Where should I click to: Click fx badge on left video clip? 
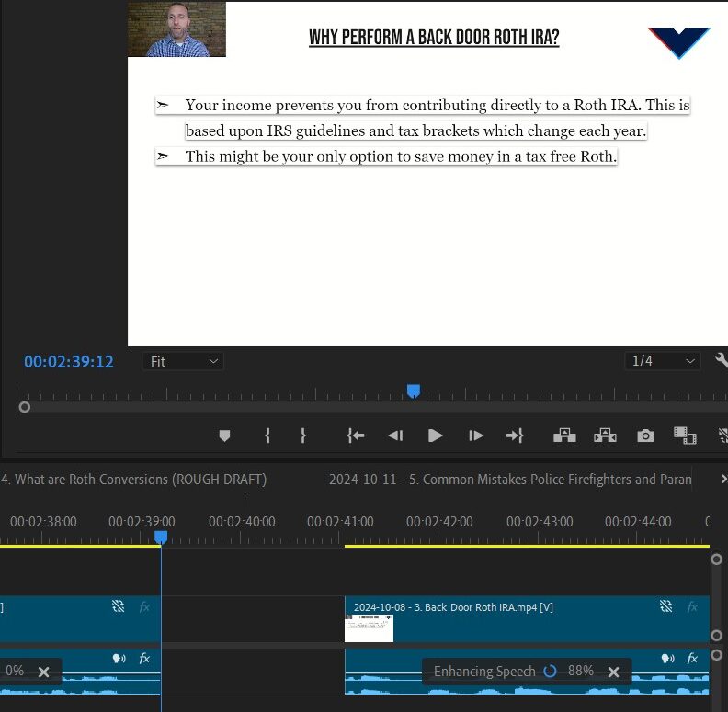(x=144, y=606)
